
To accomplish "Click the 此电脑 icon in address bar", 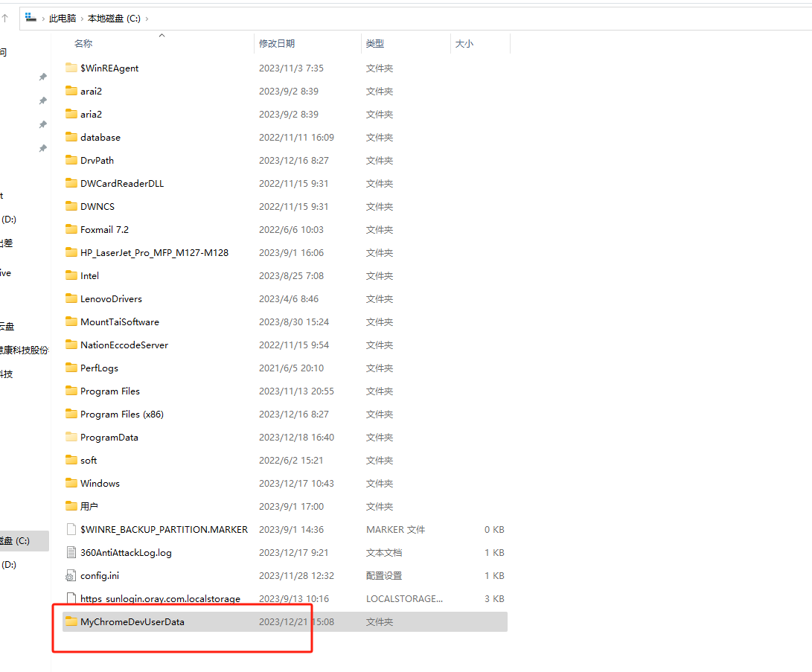I will [31, 17].
